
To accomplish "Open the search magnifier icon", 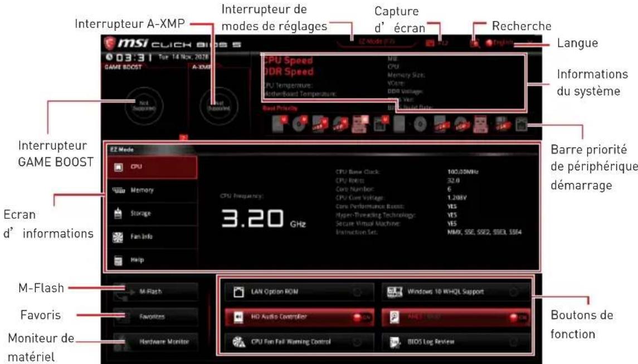I will (x=474, y=43).
